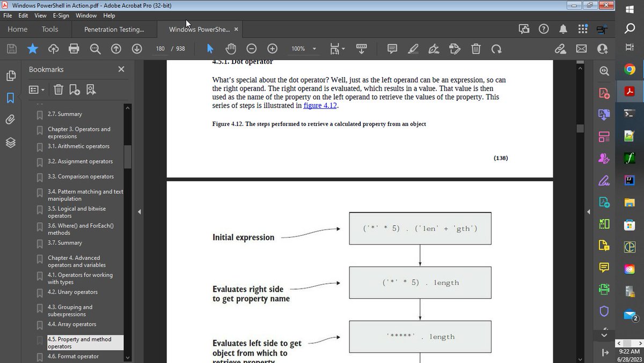The image size is (644, 363).
Task: Upload file to cloud icon
Action: pos(53,49)
